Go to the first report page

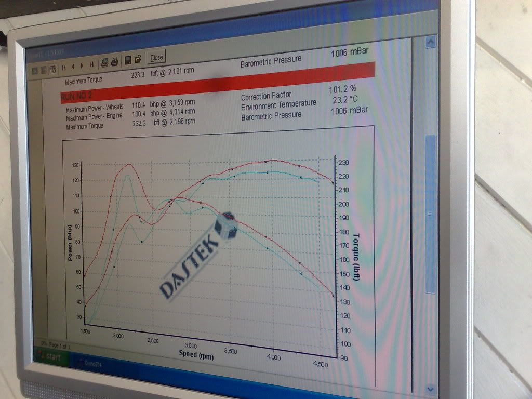coord(64,68)
